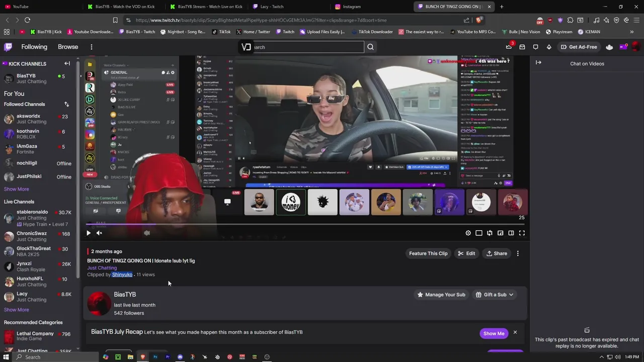Open Lethal Company recommended category
The image size is (644, 362).
point(38,336)
